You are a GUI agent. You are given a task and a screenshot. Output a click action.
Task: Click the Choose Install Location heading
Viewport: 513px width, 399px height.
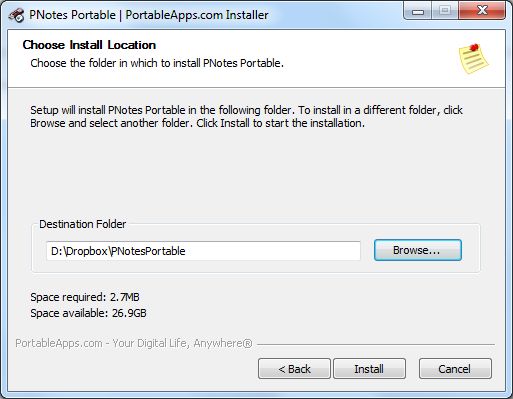click(89, 45)
